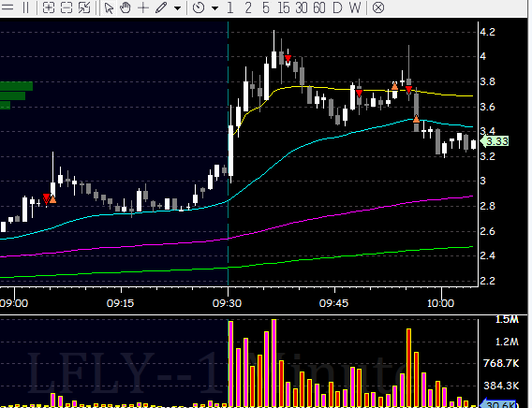Switch chart to Weekly (W) interval
The image size is (532, 408).
point(355,7)
